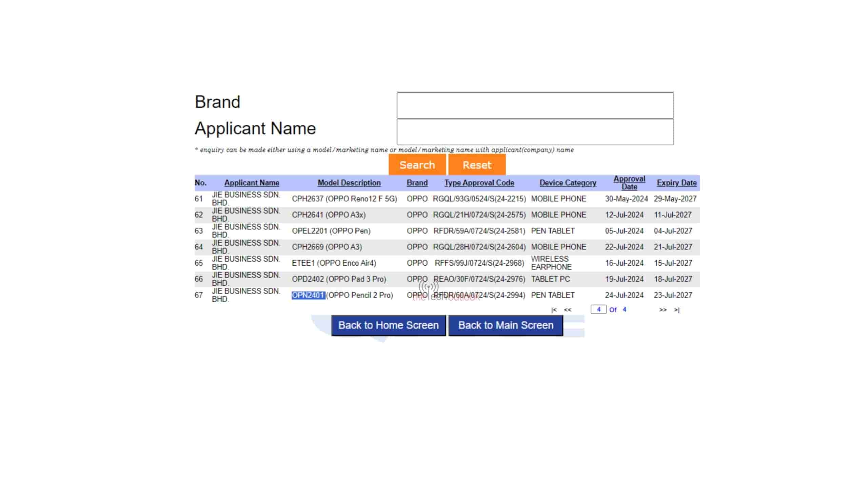Sort by Device Category column header
The height and width of the screenshot is (488, 868).
coord(568,183)
